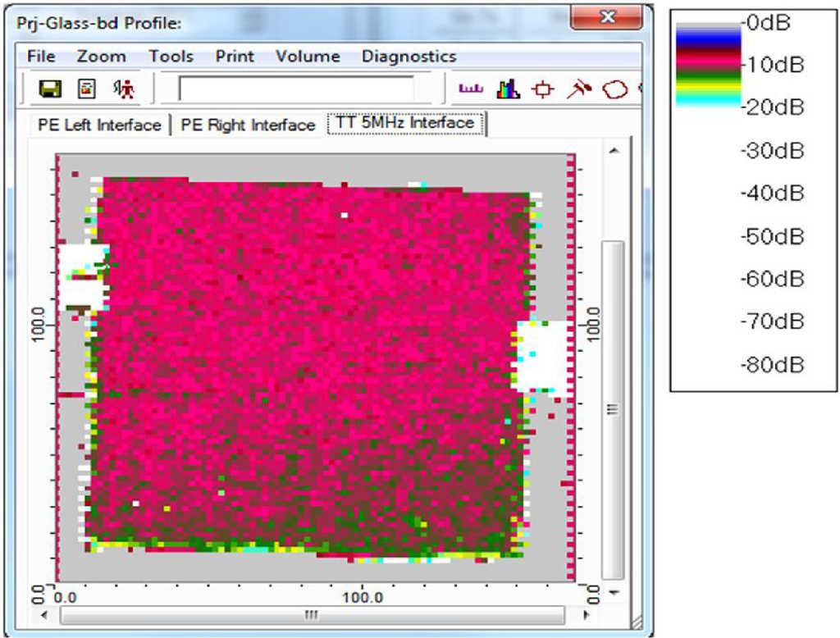Click the vertical scrollbar up arrow
The height and width of the screenshot is (638, 840).
coord(613,149)
